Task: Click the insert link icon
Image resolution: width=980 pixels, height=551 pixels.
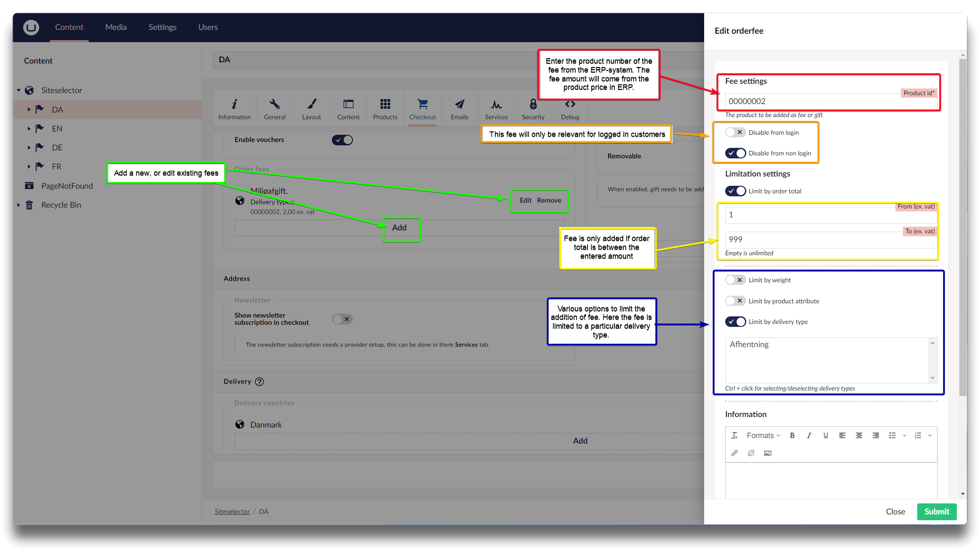Action: tap(734, 453)
